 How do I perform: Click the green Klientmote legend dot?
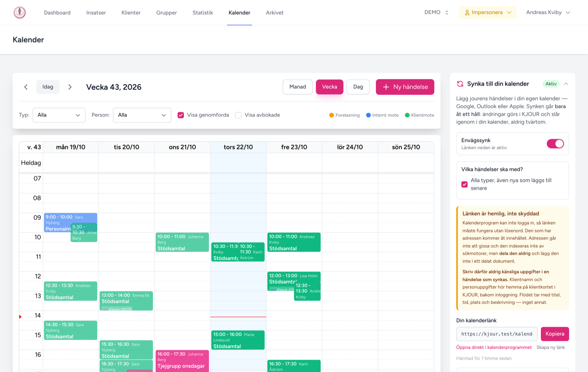(407, 115)
